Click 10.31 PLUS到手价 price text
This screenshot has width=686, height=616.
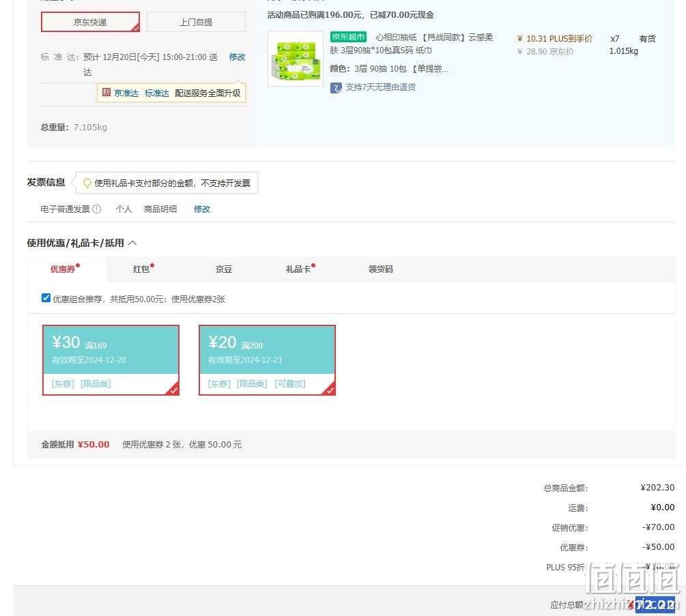555,38
